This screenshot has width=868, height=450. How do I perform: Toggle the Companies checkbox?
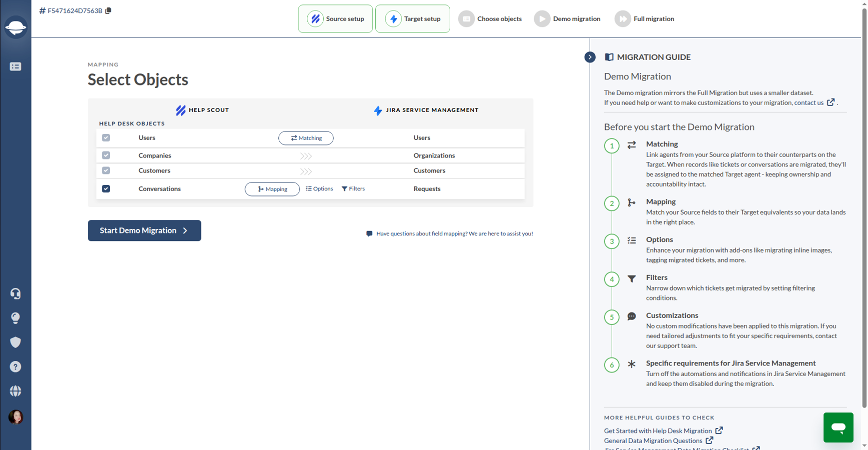point(106,155)
